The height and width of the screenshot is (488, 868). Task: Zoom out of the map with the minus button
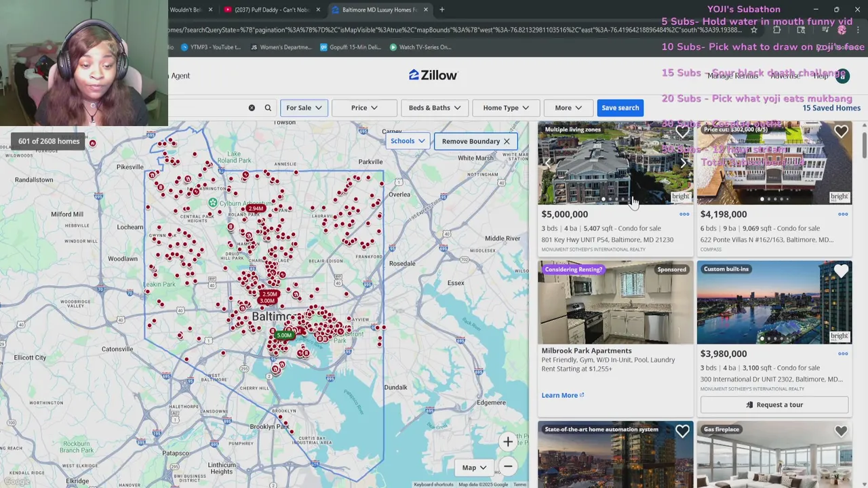(x=508, y=466)
